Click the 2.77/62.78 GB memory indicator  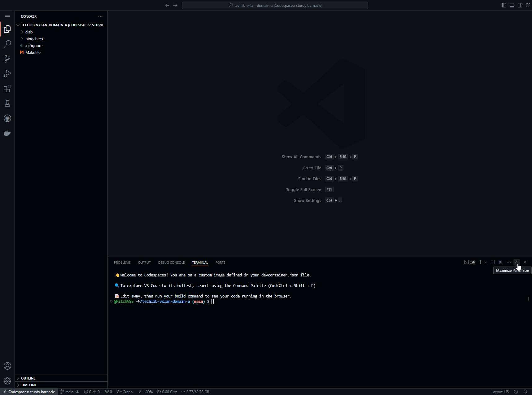pos(195,392)
